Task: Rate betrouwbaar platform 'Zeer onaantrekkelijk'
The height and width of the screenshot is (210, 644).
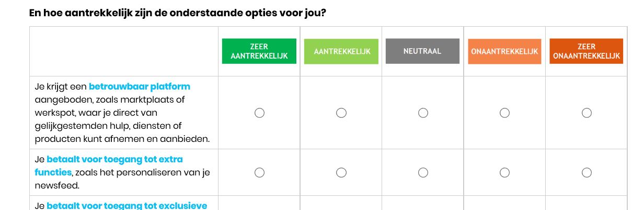Action: point(586,113)
